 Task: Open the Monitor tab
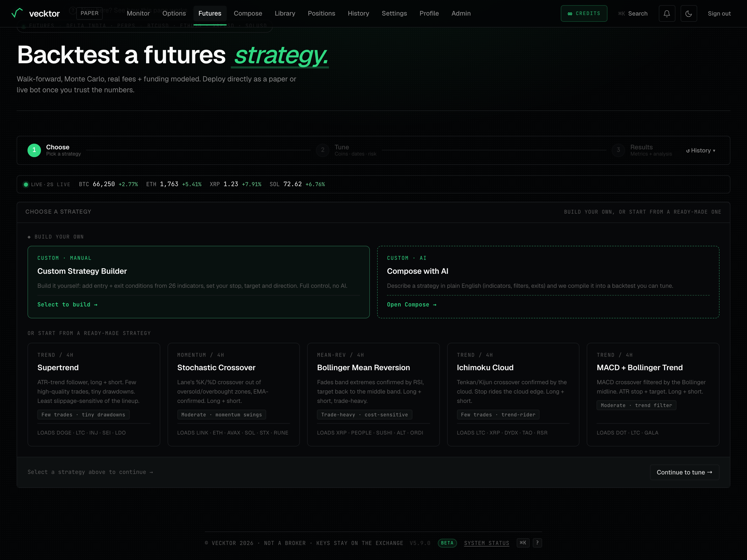click(x=138, y=13)
